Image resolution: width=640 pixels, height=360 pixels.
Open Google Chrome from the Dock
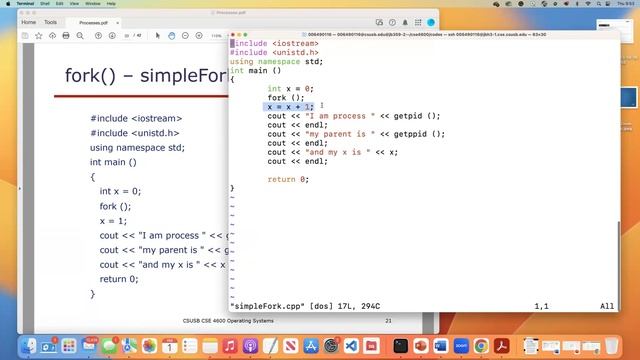481,346
